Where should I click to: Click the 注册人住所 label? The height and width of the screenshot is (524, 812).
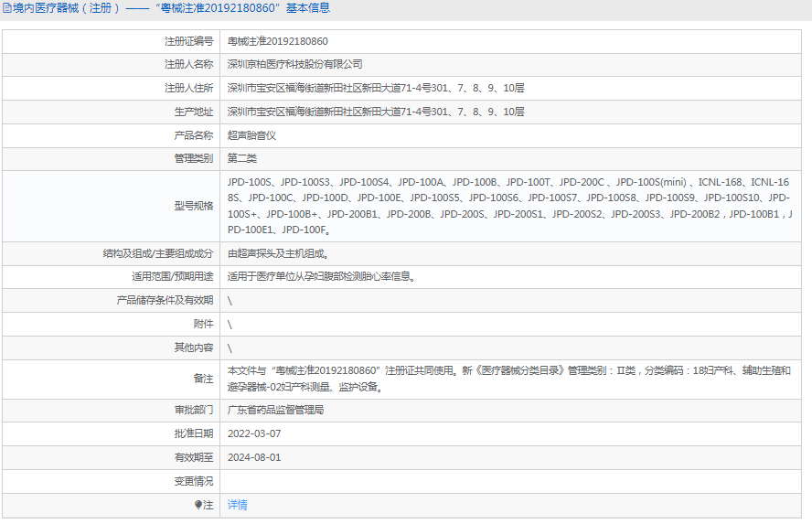[x=188, y=88]
